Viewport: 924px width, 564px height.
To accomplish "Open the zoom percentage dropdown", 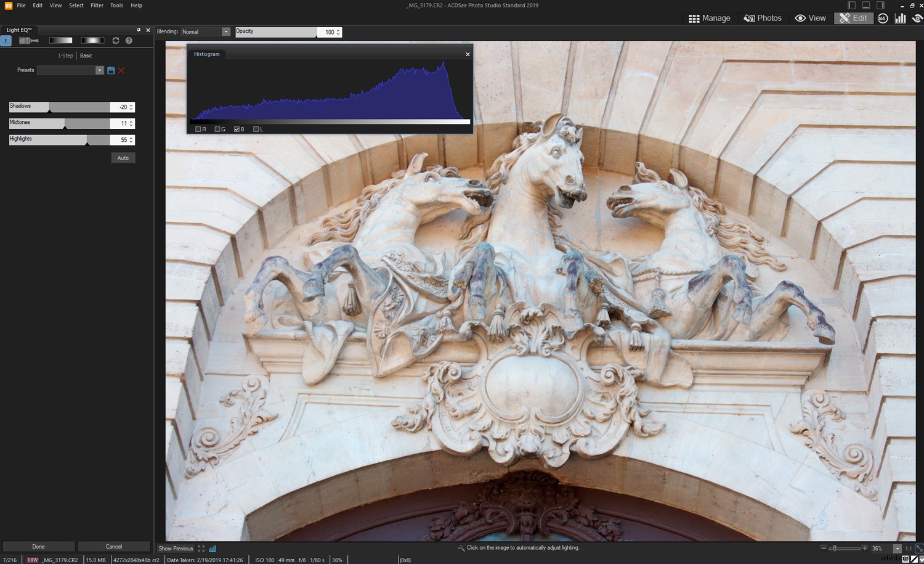I will point(898,548).
